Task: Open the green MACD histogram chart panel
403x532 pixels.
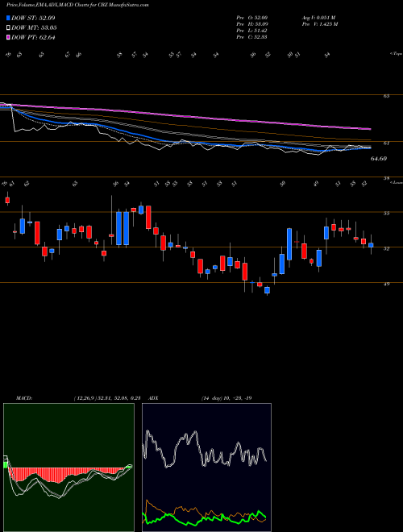Action: pyautogui.click(x=69, y=468)
